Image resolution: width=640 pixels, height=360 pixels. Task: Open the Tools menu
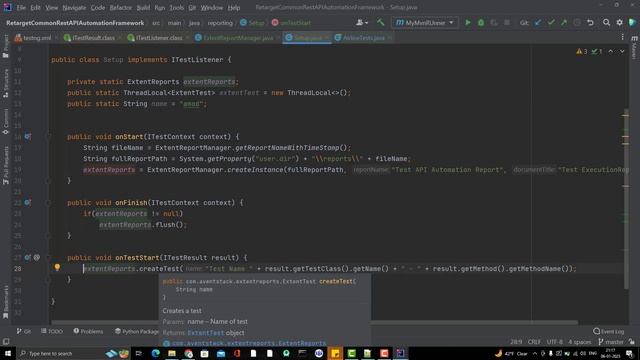point(177,7)
